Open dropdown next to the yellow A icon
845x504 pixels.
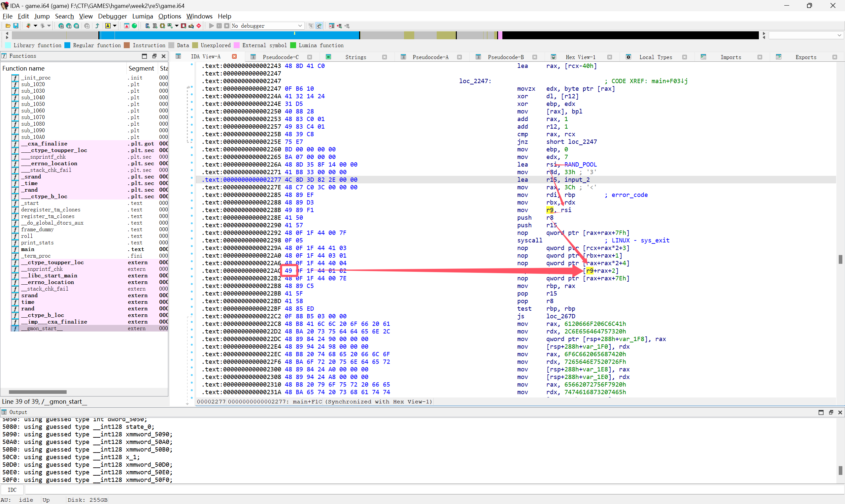[115, 26]
